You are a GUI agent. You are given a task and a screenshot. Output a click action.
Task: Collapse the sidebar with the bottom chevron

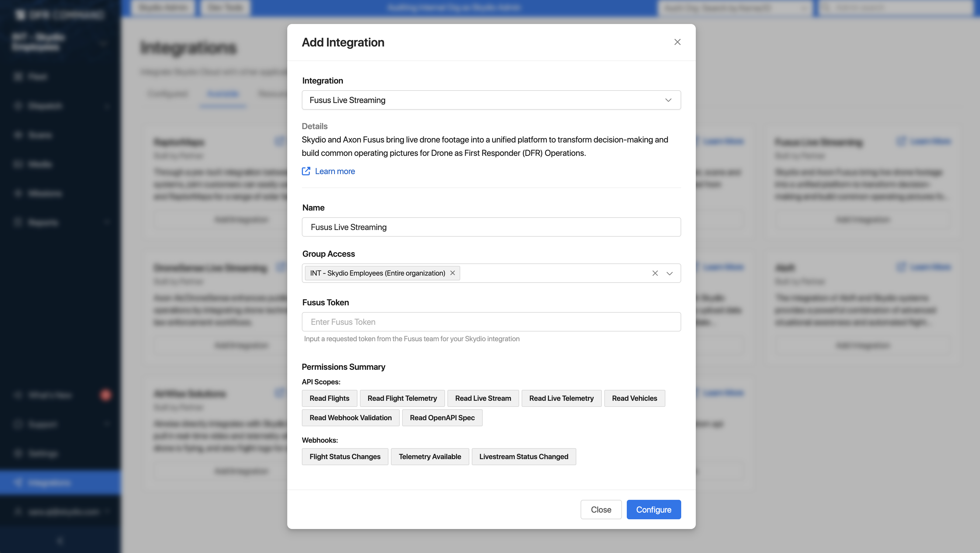coord(59,541)
